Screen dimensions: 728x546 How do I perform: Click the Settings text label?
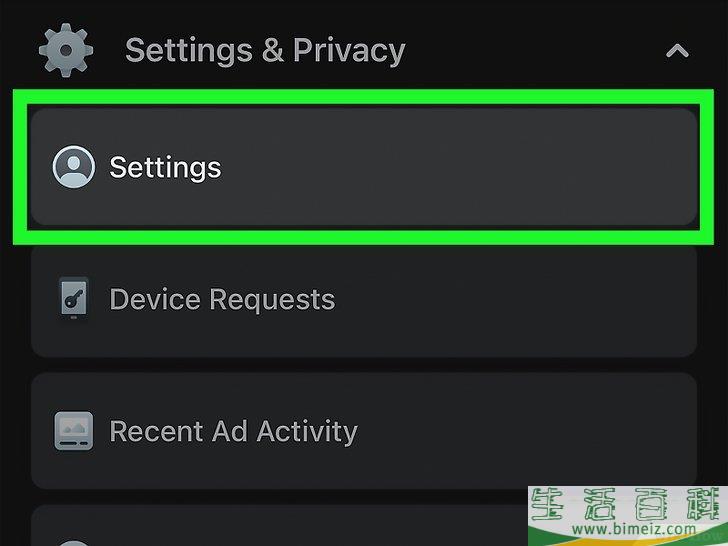click(x=165, y=167)
